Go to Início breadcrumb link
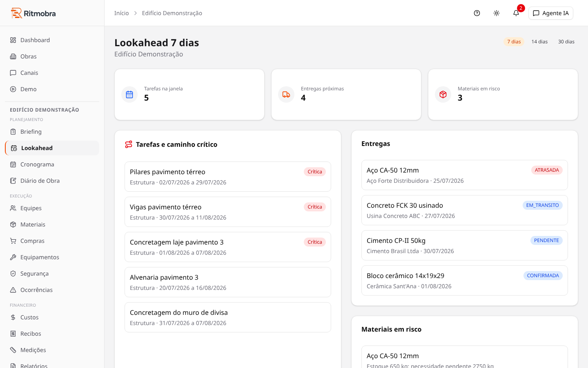Screen dimensions: 588x368 tap(121, 13)
